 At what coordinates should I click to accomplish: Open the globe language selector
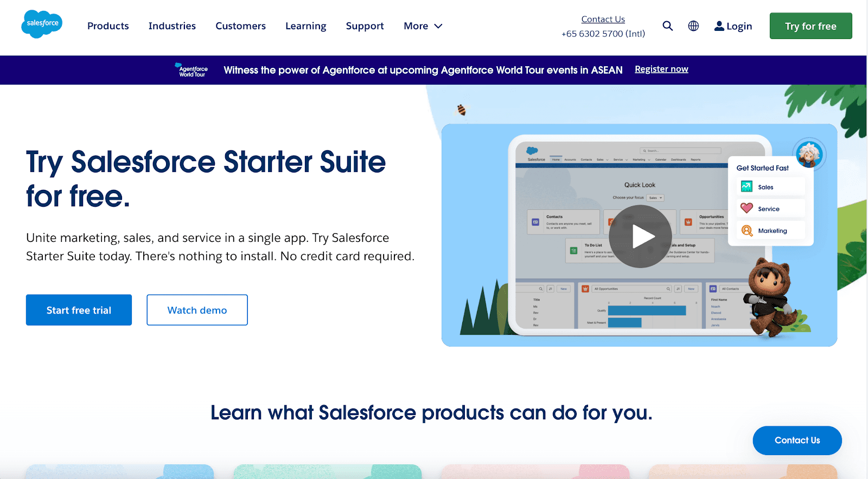[693, 26]
